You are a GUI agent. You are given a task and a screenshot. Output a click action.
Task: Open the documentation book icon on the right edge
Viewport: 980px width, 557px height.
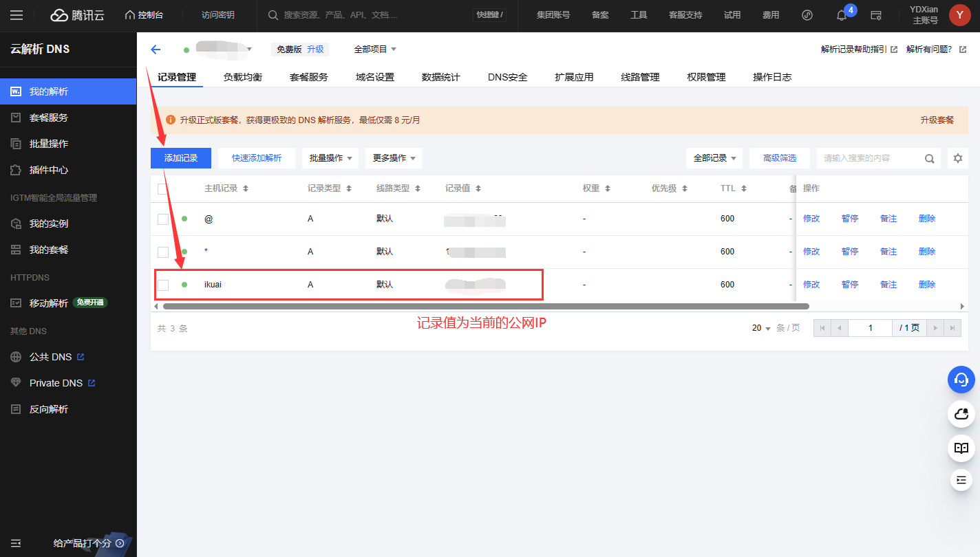click(x=961, y=448)
